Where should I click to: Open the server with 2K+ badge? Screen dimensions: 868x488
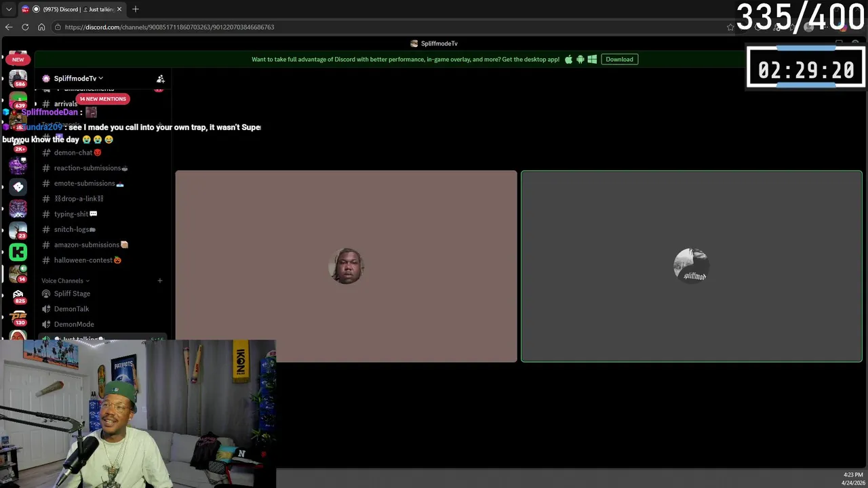pos(18,142)
